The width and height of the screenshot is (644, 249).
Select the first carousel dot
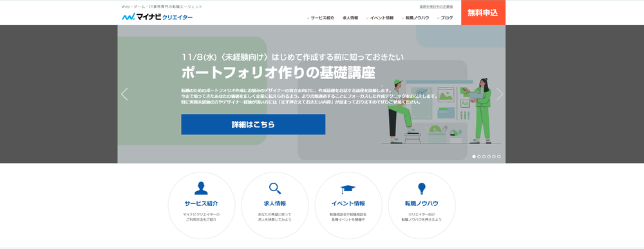(x=474, y=156)
